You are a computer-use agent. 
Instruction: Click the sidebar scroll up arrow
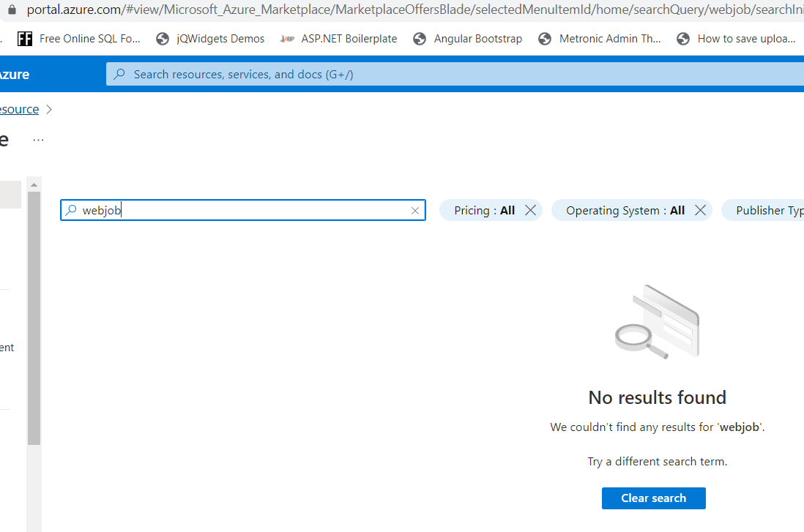[x=34, y=184]
